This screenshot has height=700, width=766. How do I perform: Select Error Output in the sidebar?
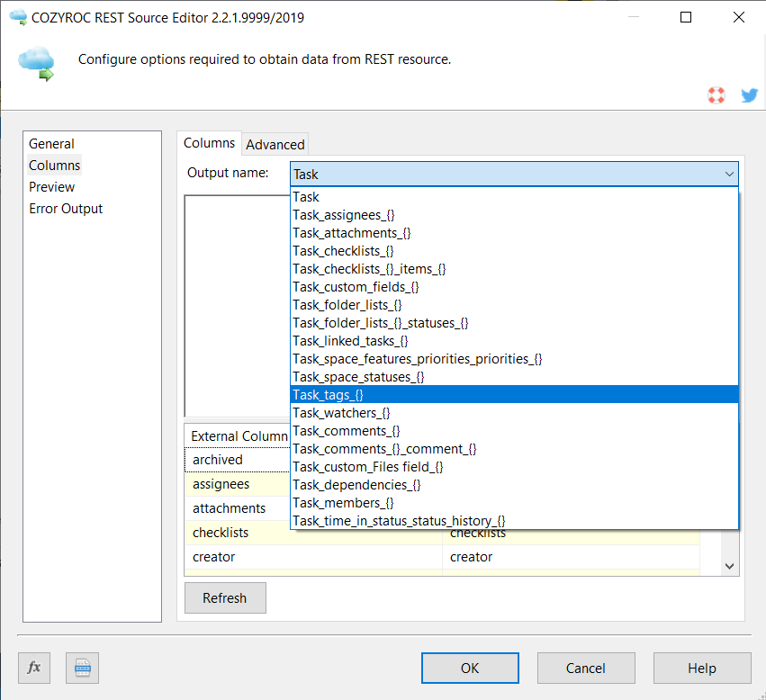point(66,208)
